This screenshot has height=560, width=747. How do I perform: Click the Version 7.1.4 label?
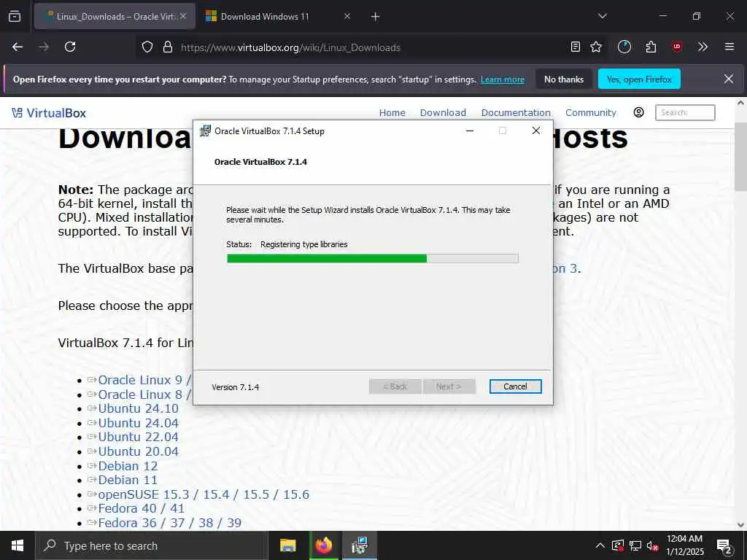236,387
